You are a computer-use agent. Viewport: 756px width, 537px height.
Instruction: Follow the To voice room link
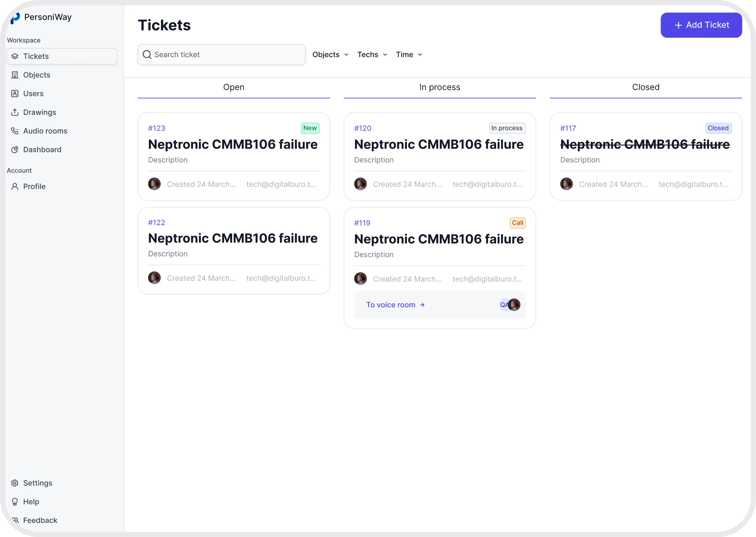(x=395, y=305)
